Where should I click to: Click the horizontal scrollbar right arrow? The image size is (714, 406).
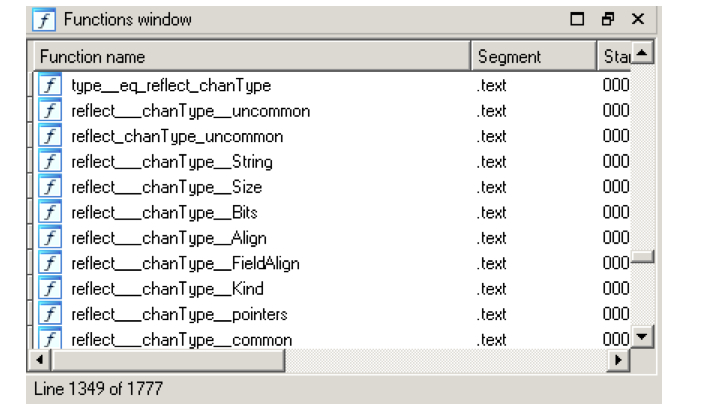pyautogui.click(x=618, y=360)
